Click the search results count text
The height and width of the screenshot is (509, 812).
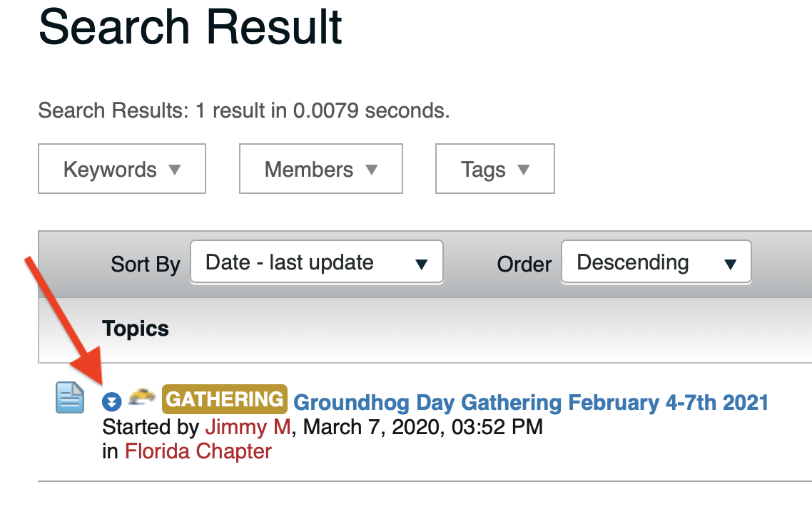pos(244,111)
